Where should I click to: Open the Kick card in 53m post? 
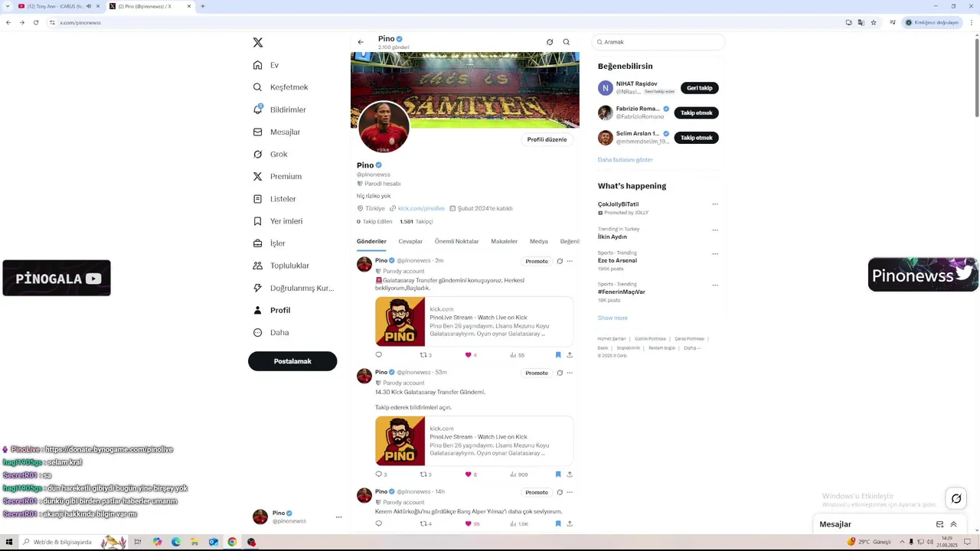tap(474, 441)
